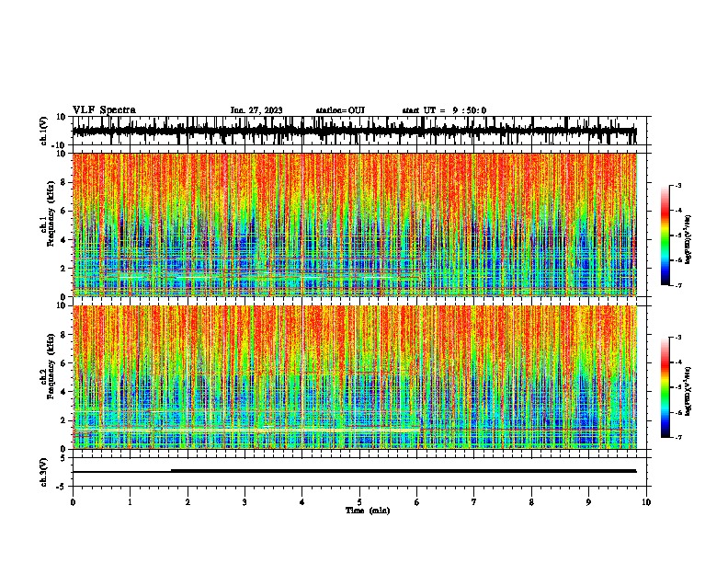Click the "5" tick on ch.3 voltage axis
This screenshot has height=563, width=728.
[x=63, y=458]
